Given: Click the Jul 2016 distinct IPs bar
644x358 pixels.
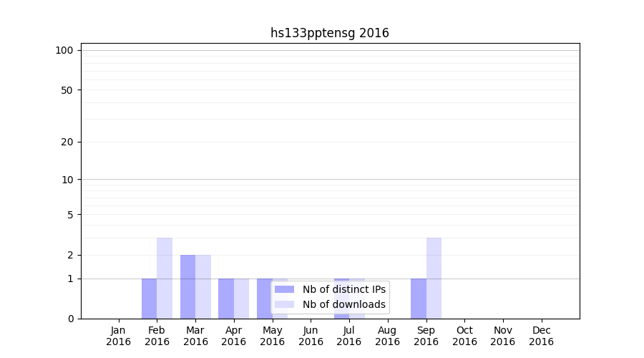Looking at the screenshot, I should pyautogui.click(x=341, y=281).
